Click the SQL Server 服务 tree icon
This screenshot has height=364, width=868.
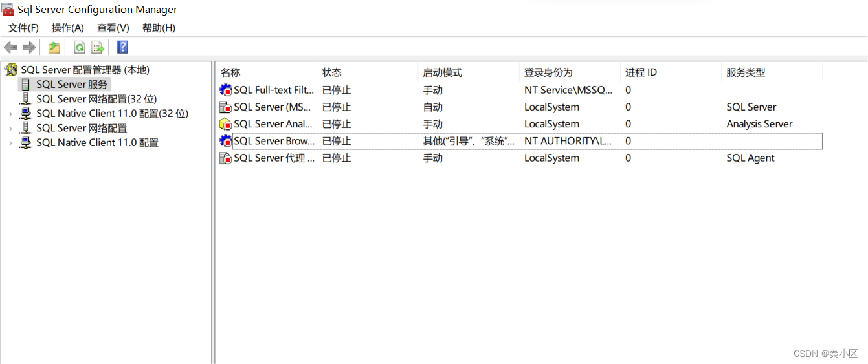point(25,85)
